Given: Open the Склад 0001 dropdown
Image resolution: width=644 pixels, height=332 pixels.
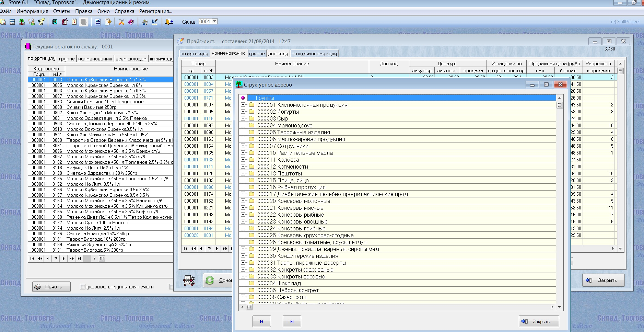Looking at the screenshot, I should tap(215, 21).
